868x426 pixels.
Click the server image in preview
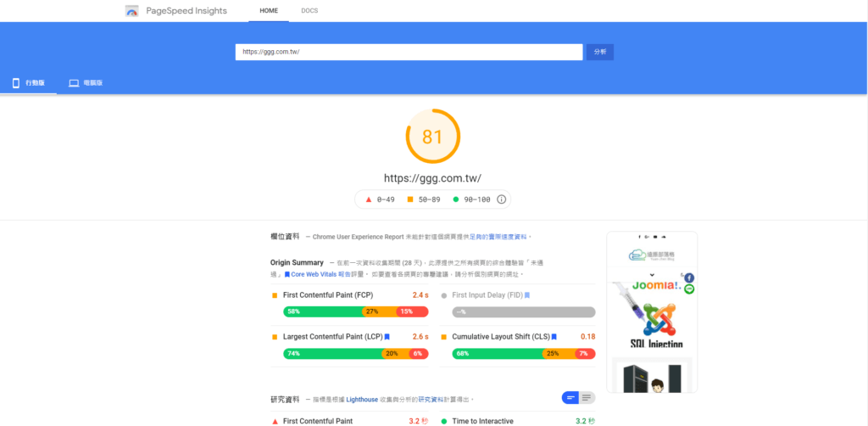coord(652,377)
